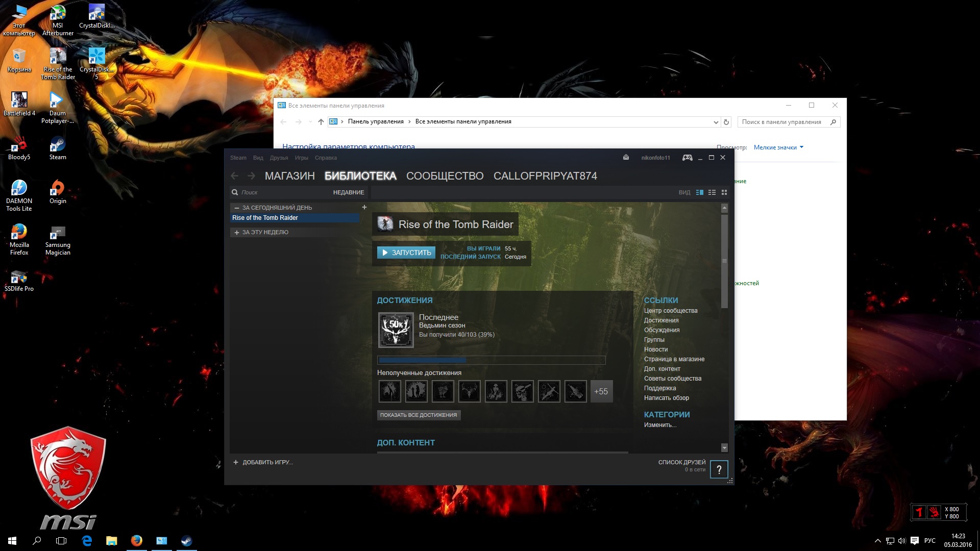Image resolution: width=980 pixels, height=551 pixels.
Task: Click the Steam back navigation arrow
Action: (x=235, y=176)
